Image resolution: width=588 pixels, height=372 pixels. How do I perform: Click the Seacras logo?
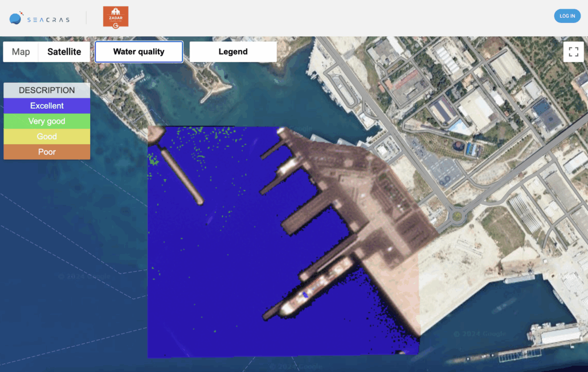point(40,18)
